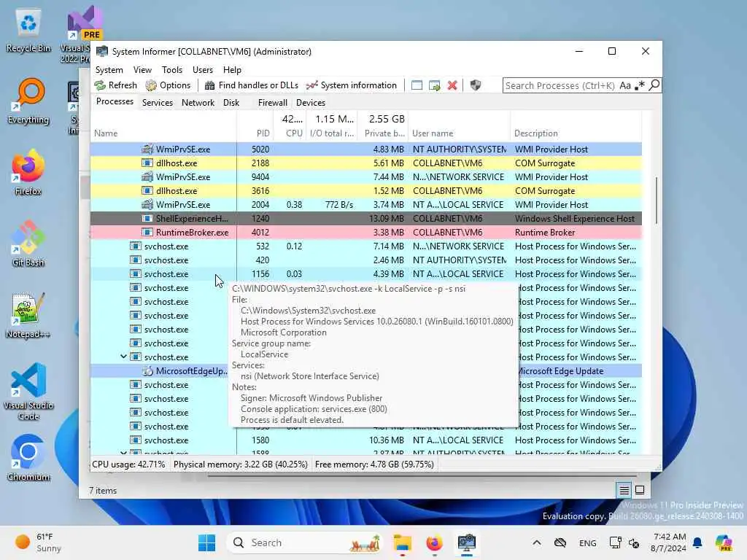Open the Git Bash desktop shortcut
Image resolution: width=747 pixels, height=560 pixels.
tap(28, 244)
